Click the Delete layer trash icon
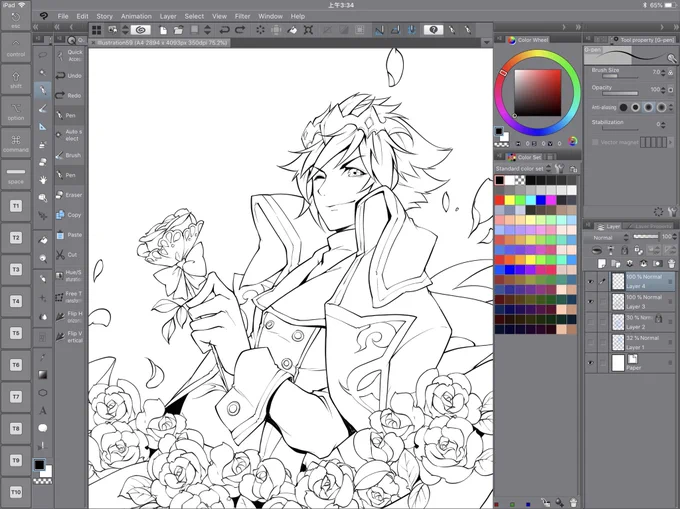680x509 pixels. pos(671,263)
